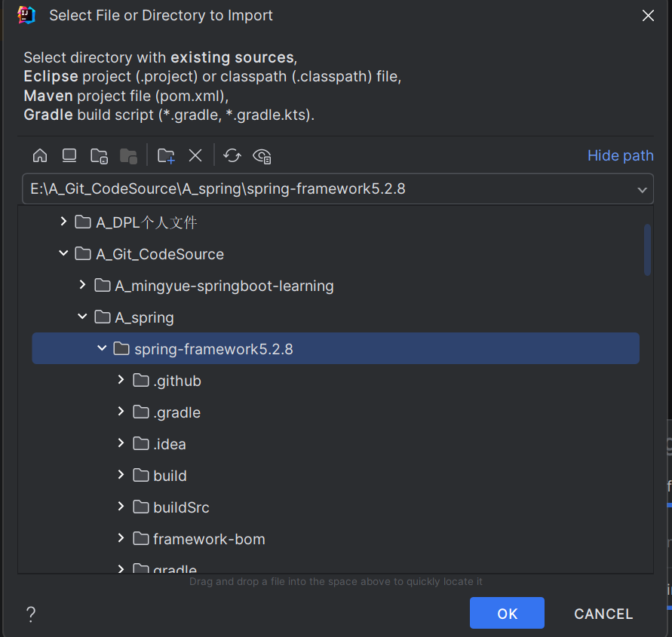672x637 pixels.
Task: Click into the path input field
Action: click(338, 189)
